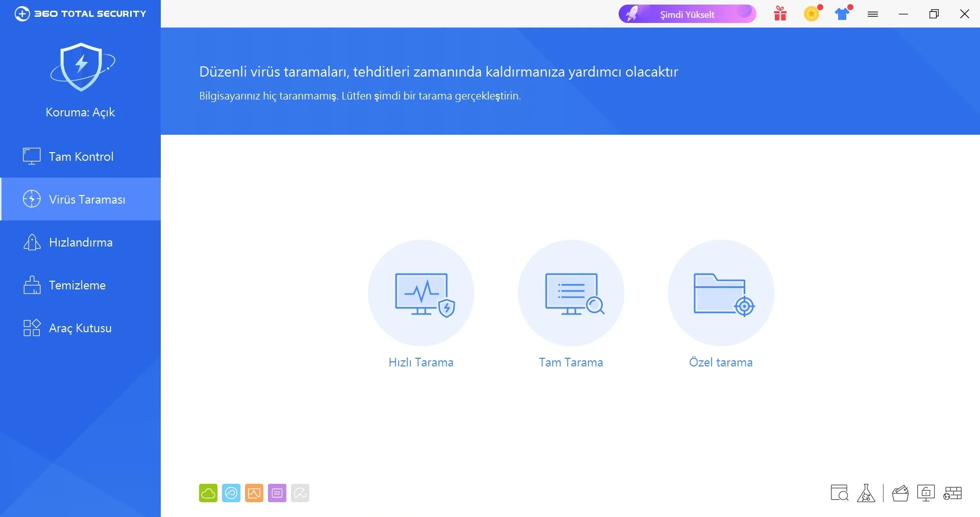Image resolution: width=980 pixels, height=517 pixels.
Task: Click the orange QVM II AI engine icon
Action: [x=254, y=493]
